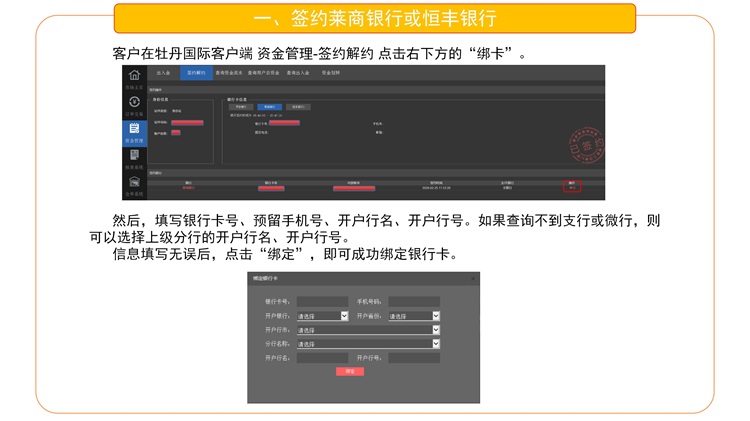750x421 pixels.
Task: Switch to the 签约解约 tab
Action: pos(195,73)
